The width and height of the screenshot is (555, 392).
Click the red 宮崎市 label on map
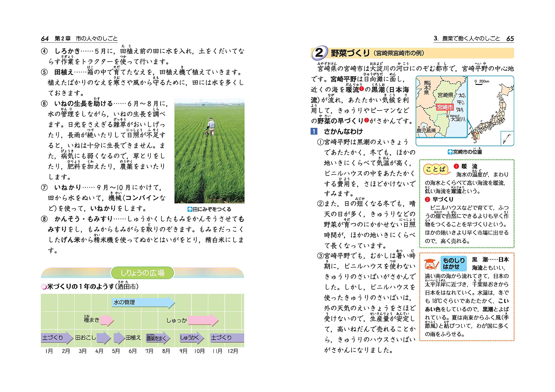click(445, 107)
